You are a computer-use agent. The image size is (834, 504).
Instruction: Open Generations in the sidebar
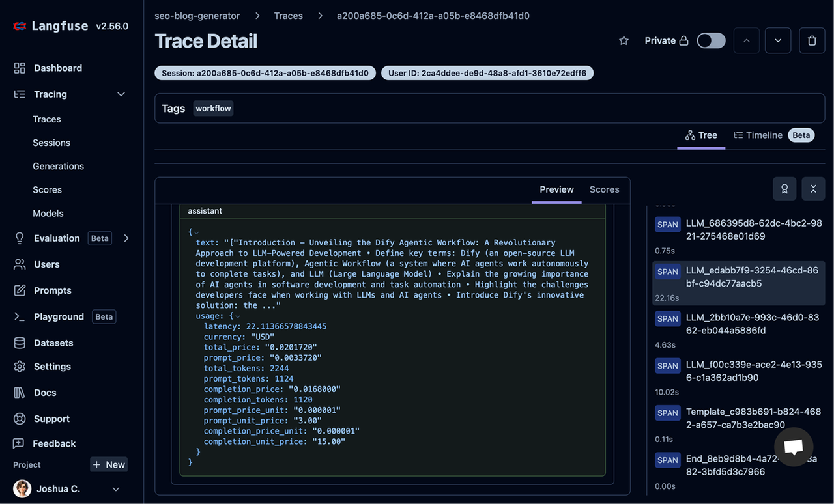[x=59, y=166]
